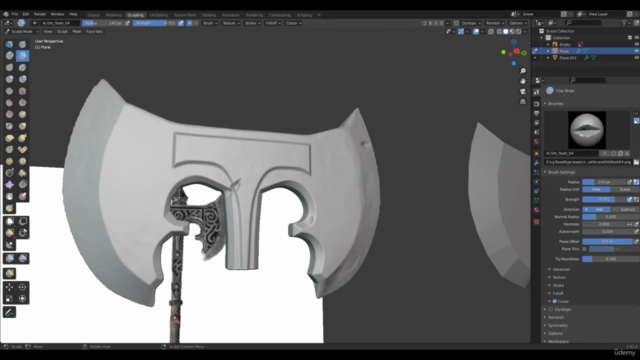Toggle the Plane Trim checkbox
Viewport: 640px width, 360px height.
click(x=584, y=249)
